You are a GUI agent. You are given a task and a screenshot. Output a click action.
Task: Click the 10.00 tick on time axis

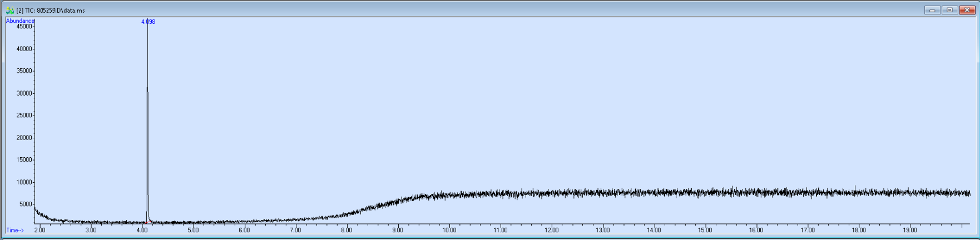[x=449, y=230]
